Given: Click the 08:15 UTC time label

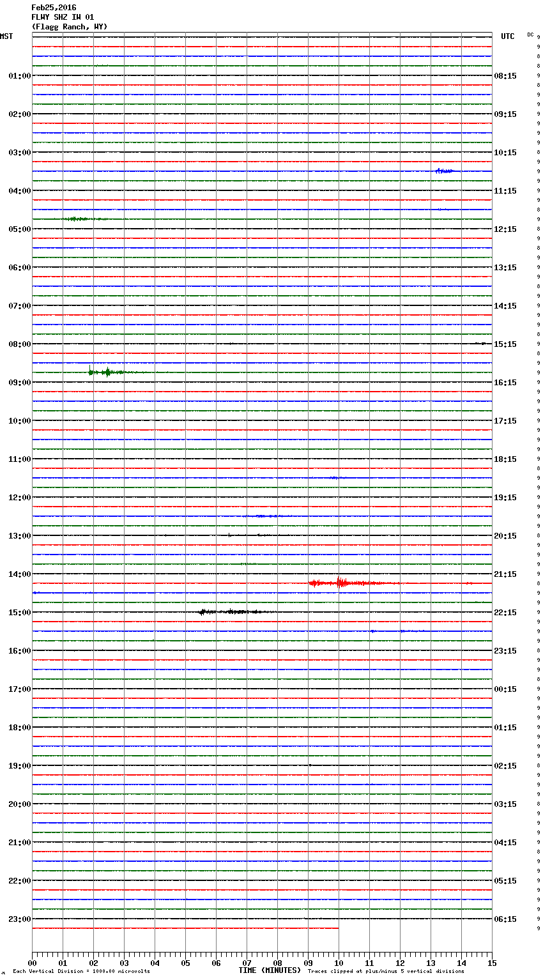Looking at the screenshot, I should (x=505, y=76).
